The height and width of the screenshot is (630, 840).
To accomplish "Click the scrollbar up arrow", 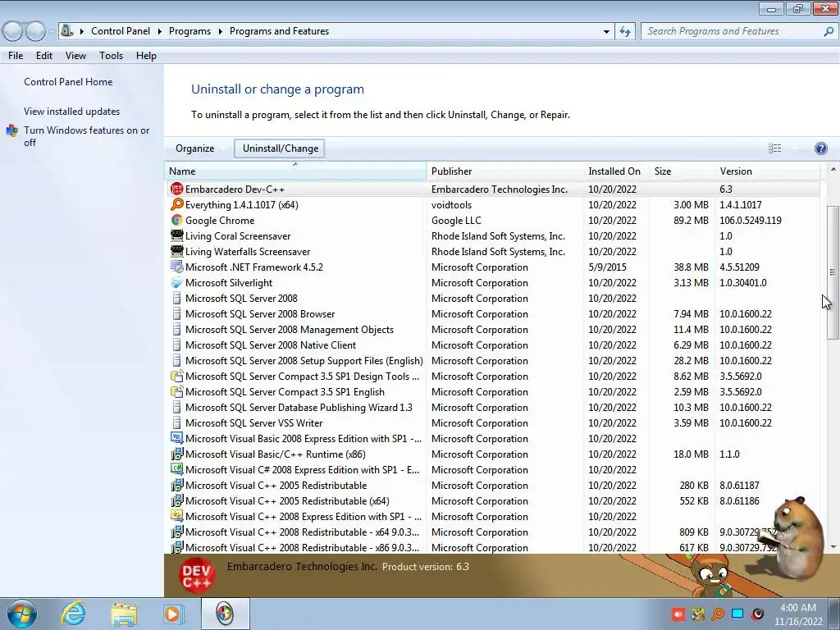I will click(x=833, y=169).
